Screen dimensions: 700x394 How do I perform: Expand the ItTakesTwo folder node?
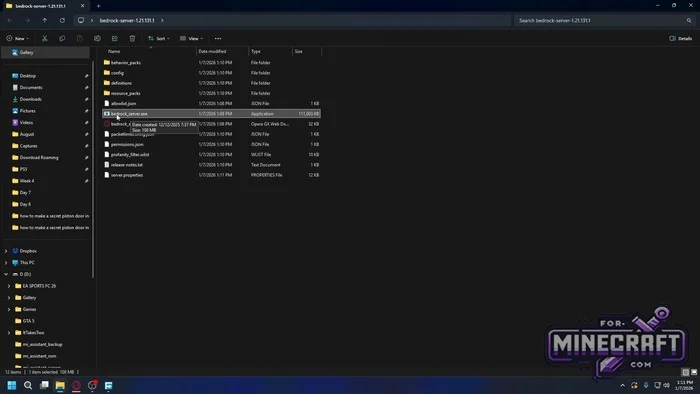9,332
